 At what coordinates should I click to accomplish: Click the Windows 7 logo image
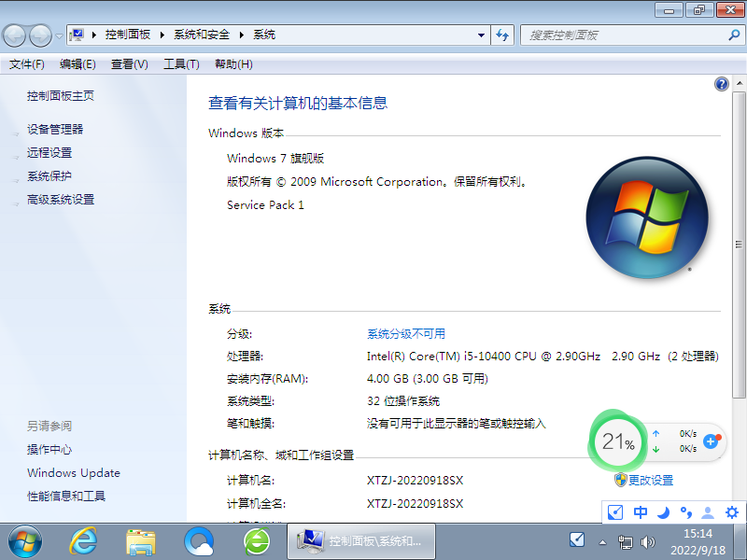coord(647,217)
